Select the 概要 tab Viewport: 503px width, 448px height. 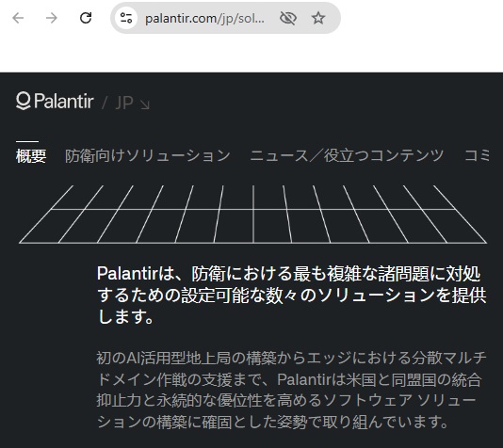coord(31,156)
